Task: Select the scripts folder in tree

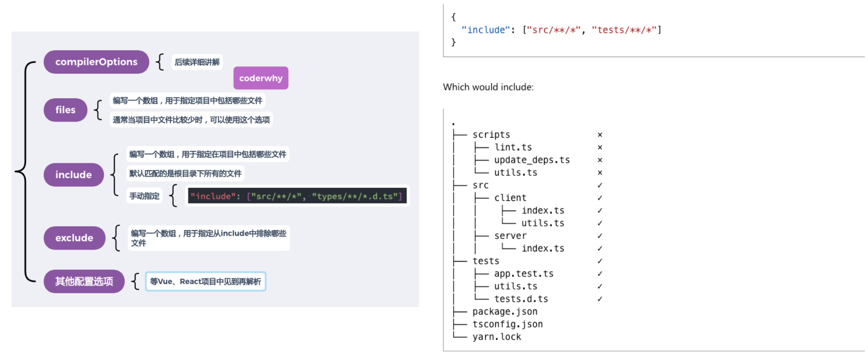Action: [491, 135]
